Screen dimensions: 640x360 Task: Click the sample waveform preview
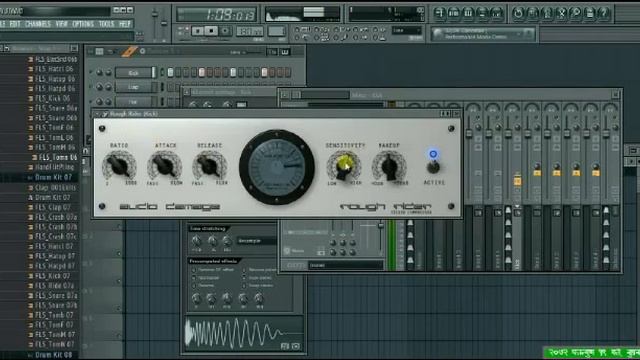pos(243,333)
